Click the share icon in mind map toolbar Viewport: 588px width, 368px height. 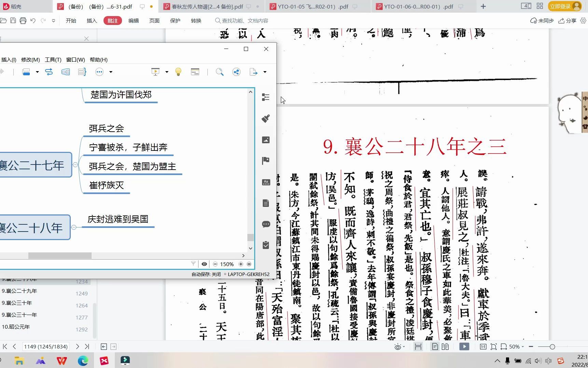(x=236, y=72)
